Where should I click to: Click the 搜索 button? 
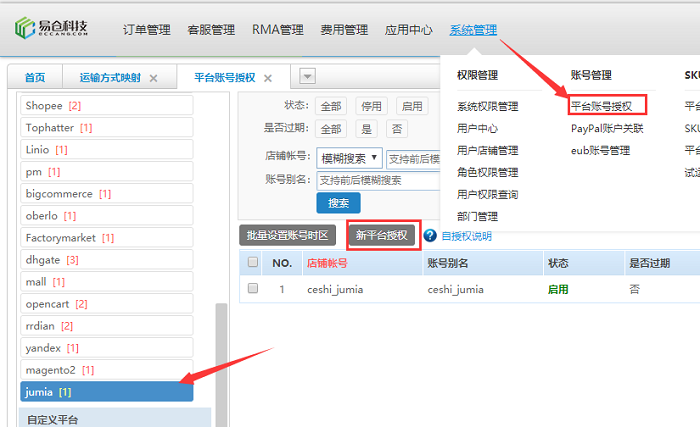click(x=338, y=203)
